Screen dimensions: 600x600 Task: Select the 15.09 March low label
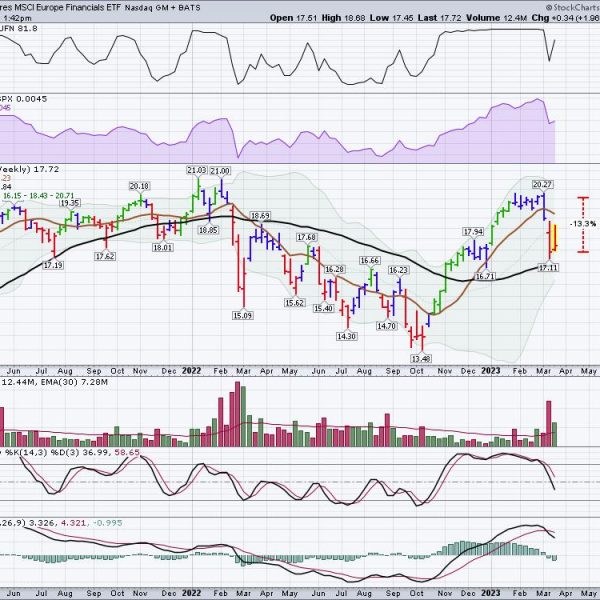(243, 315)
